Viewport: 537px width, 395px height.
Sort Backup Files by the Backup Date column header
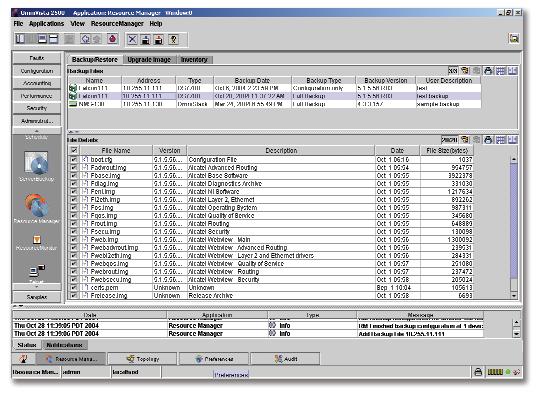tap(252, 81)
